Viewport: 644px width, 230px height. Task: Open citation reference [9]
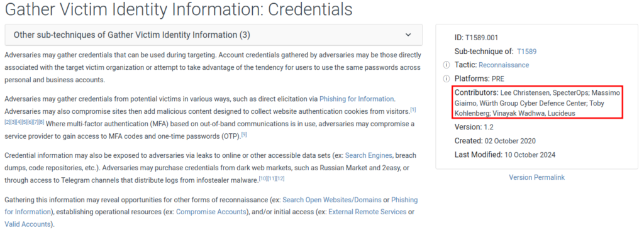click(x=244, y=134)
